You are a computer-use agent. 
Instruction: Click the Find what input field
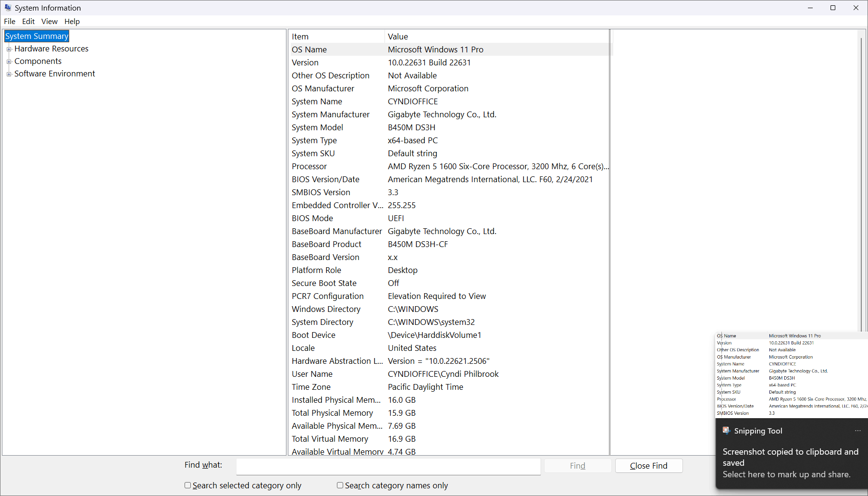tap(388, 466)
